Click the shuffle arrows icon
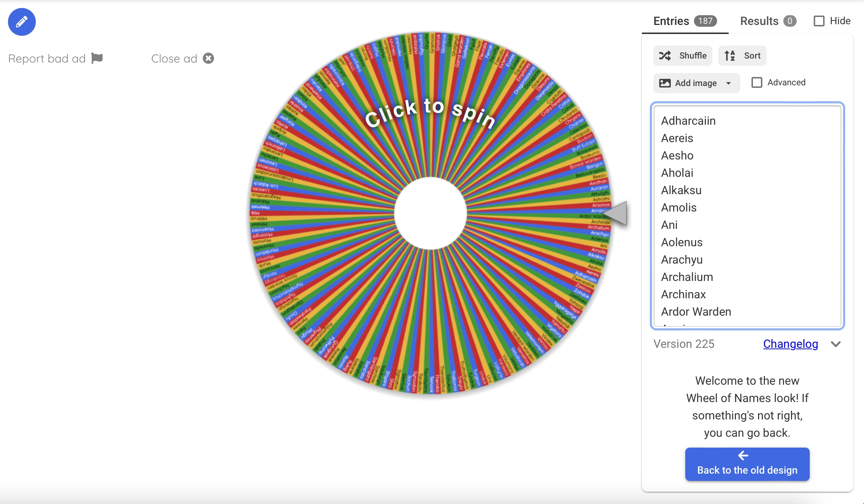The height and width of the screenshot is (504, 864). 665,56
